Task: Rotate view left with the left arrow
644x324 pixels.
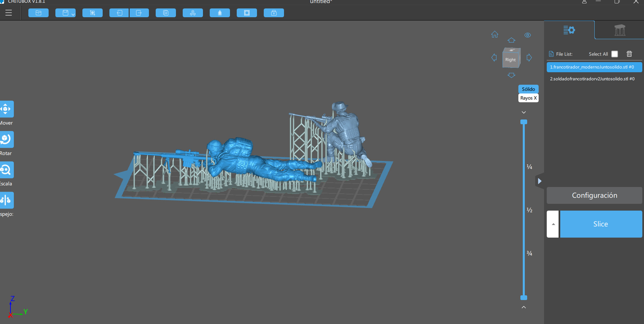Action: click(494, 57)
